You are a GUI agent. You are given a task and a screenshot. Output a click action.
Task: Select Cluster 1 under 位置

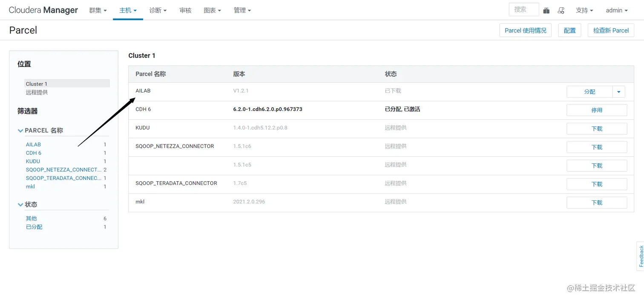[x=67, y=84]
